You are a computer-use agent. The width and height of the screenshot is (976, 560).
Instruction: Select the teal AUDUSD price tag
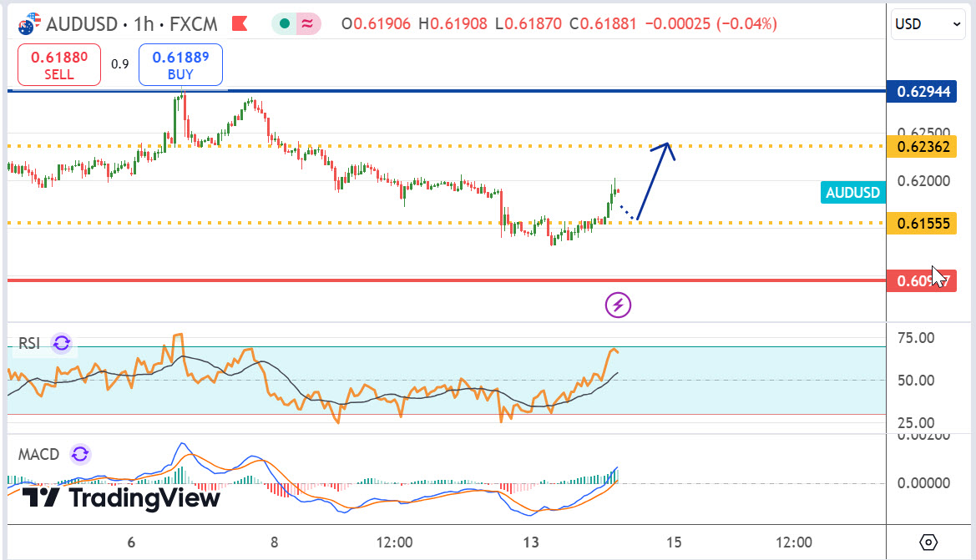[x=852, y=193]
